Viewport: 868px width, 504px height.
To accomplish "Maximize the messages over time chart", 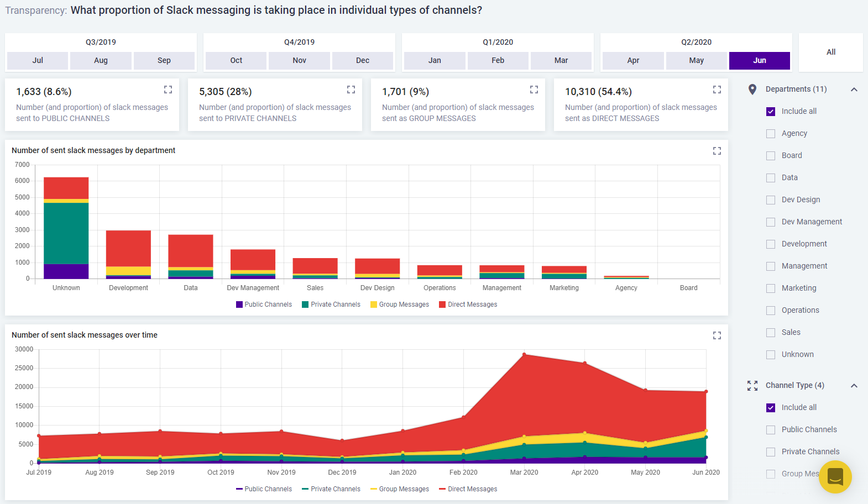I will click(x=717, y=335).
